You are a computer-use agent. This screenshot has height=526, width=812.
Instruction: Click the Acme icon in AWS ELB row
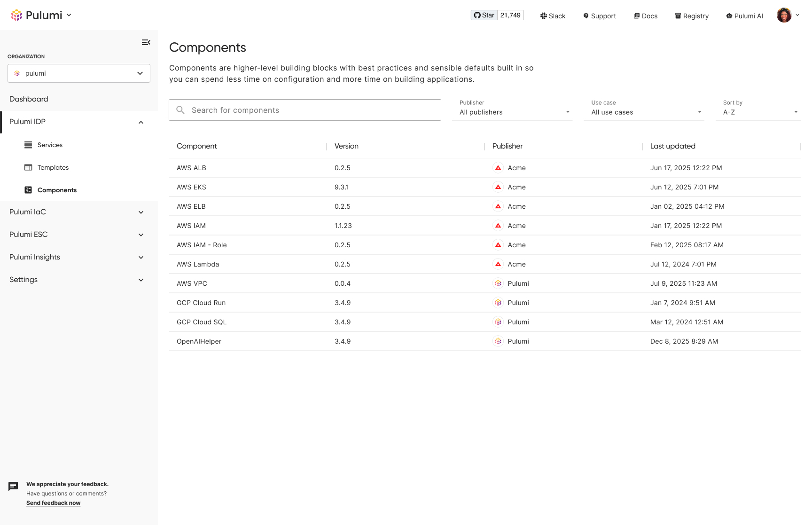pyautogui.click(x=498, y=206)
